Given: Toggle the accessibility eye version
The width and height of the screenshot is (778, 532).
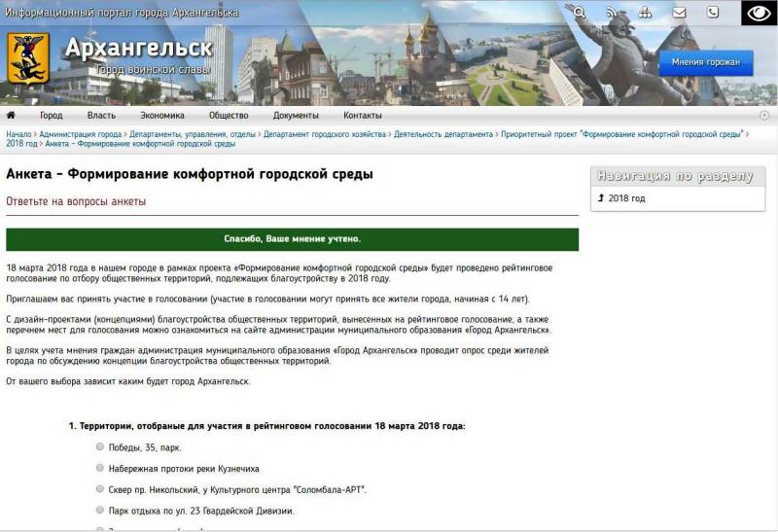Looking at the screenshot, I should (760, 13).
